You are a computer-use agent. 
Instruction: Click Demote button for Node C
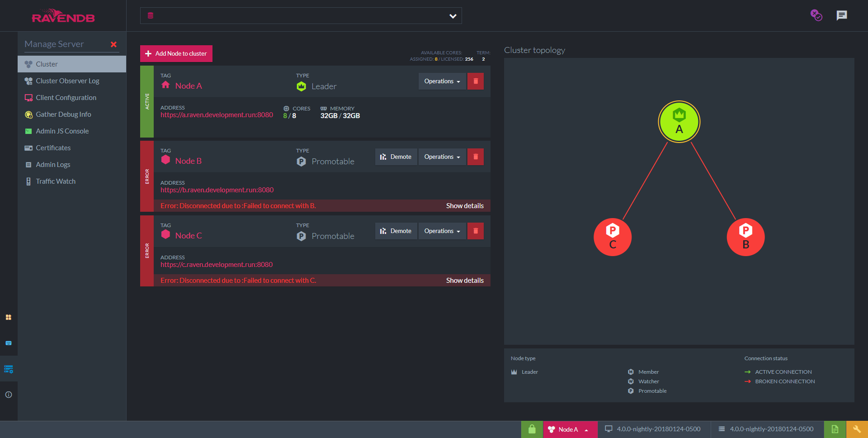396,231
